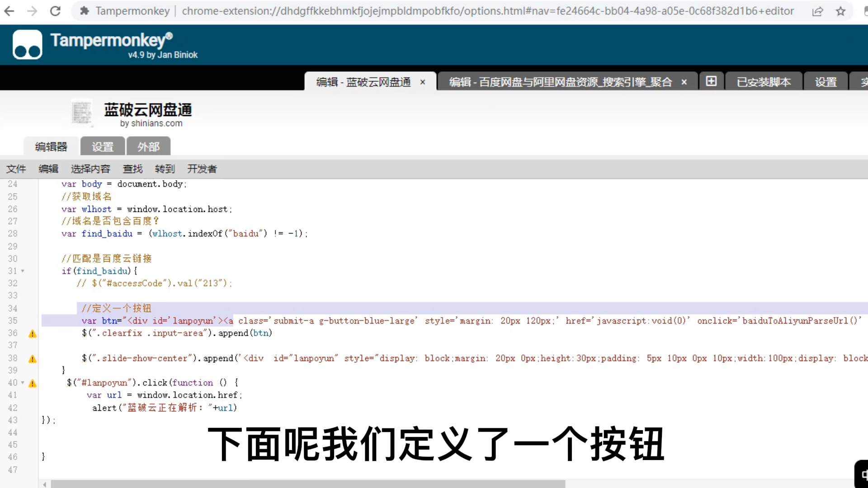This screenshot has width=868, height=488.
Task: Click the '#lanpoyun' click function line
Action: (152, 383)
